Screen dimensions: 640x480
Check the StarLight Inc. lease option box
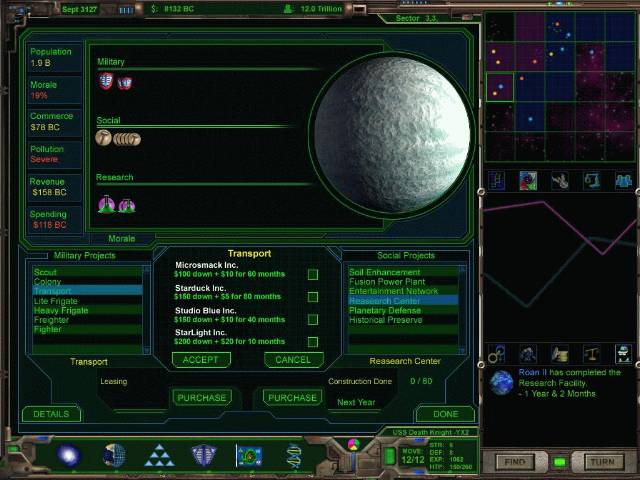313,342
